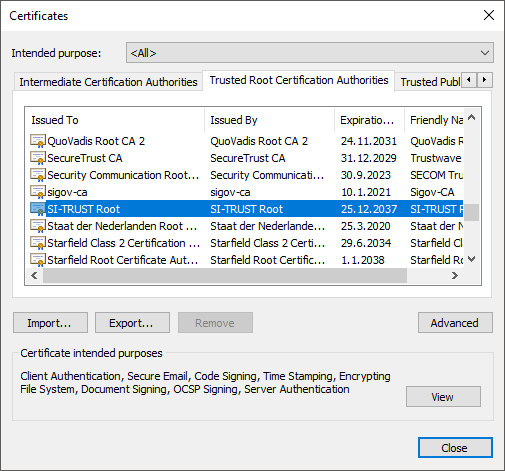This screenshot has height=471, width=505.
Task: Click the Starfield Root Certificate Authority certificate icon
Action: click(x=38, y=260)
